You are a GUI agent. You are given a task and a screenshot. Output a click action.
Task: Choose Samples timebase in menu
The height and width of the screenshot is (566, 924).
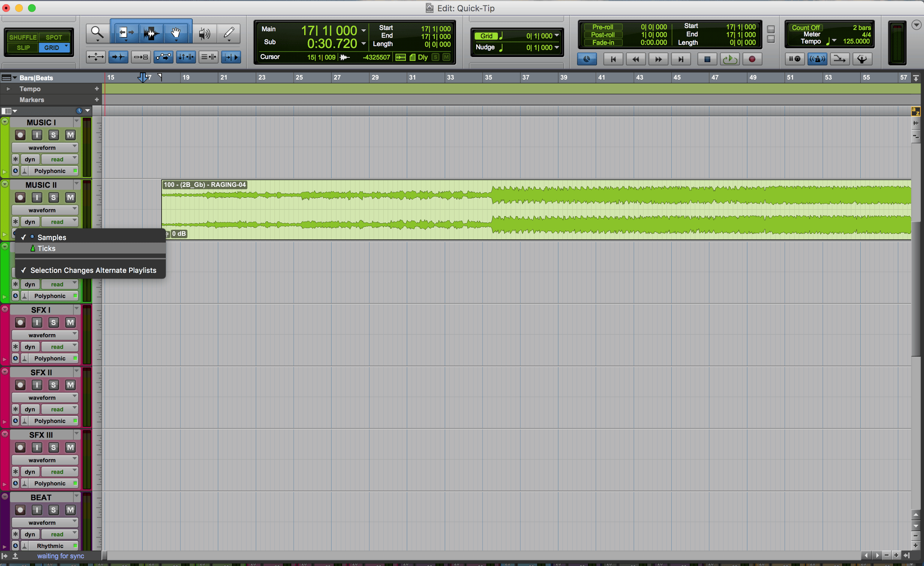pos(90,237)
